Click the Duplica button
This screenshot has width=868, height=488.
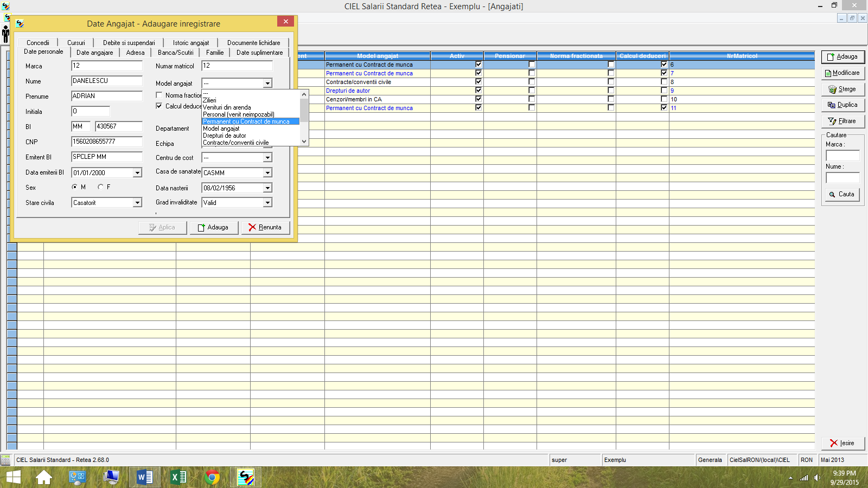843,105
